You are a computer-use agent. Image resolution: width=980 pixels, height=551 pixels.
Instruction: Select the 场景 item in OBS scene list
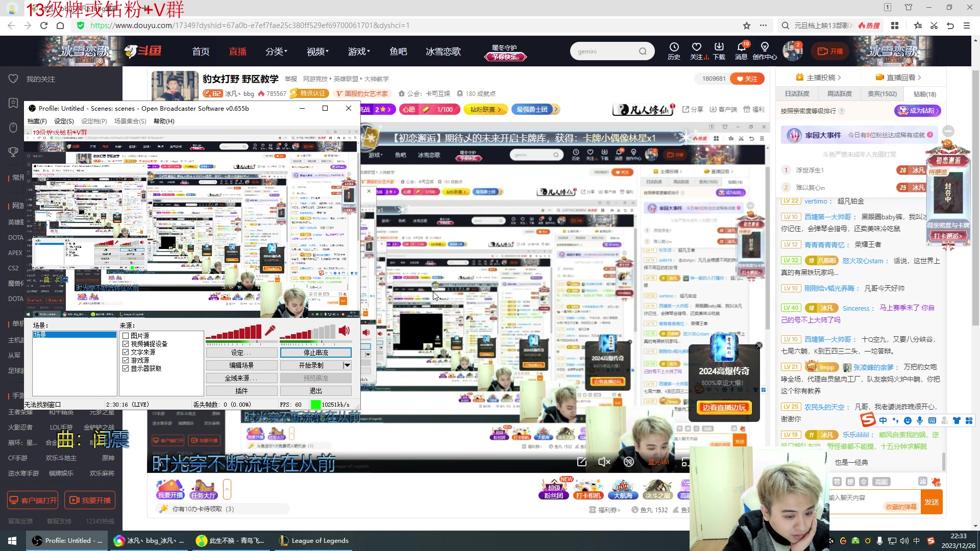75,335
